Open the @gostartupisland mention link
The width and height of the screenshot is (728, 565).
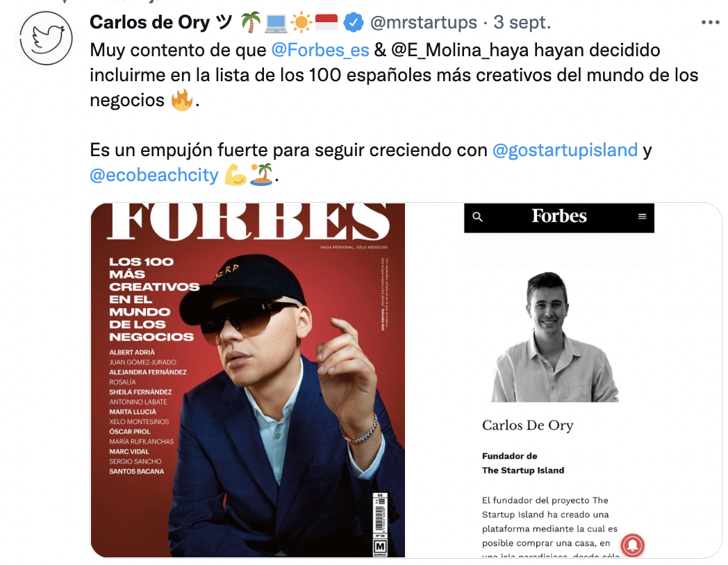tap(565, 150)
